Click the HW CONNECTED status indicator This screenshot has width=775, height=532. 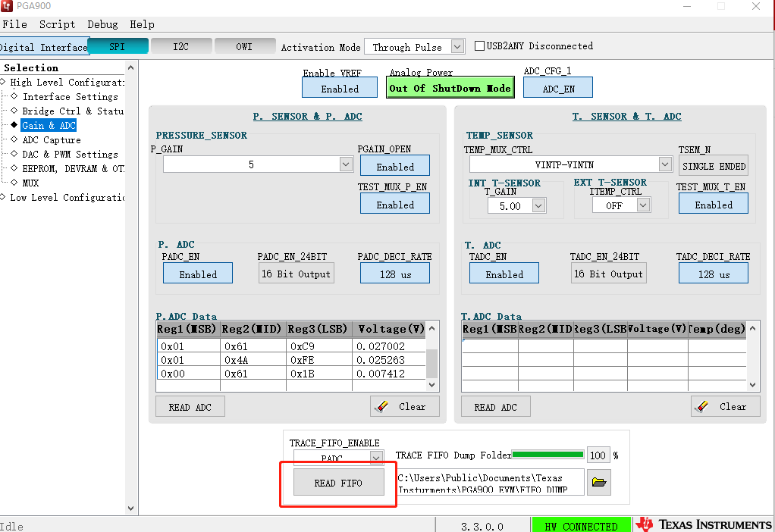pos(581,526)
